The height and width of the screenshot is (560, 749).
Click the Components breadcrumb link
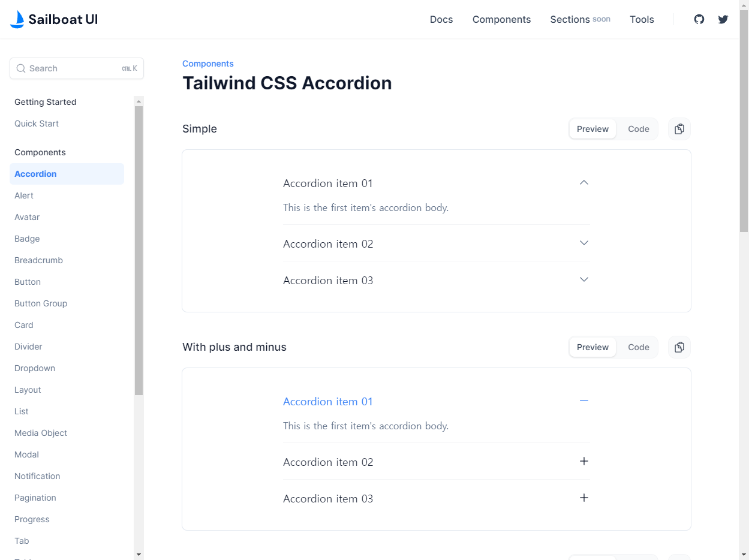(x=208, y=64)
